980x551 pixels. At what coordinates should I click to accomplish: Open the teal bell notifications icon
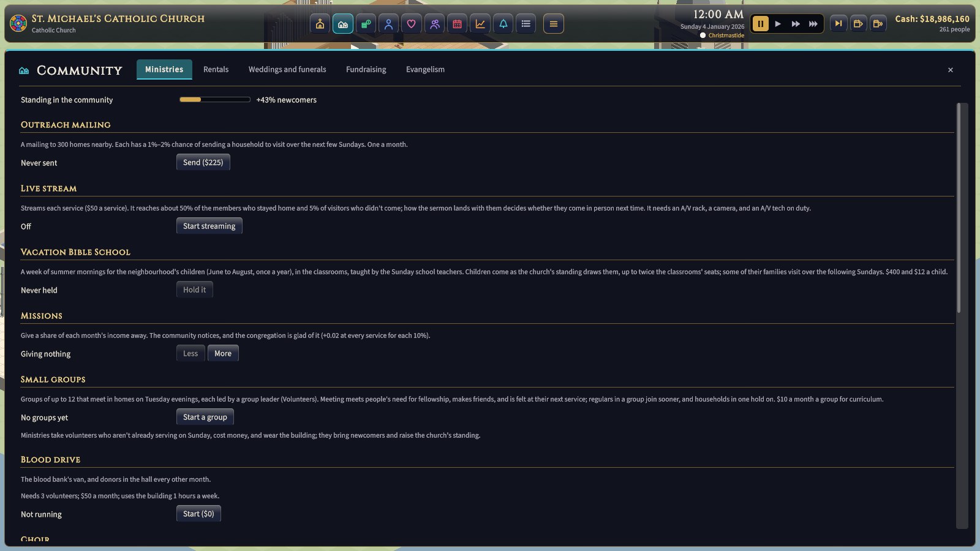pyautogui.click(x=503, y=24)
